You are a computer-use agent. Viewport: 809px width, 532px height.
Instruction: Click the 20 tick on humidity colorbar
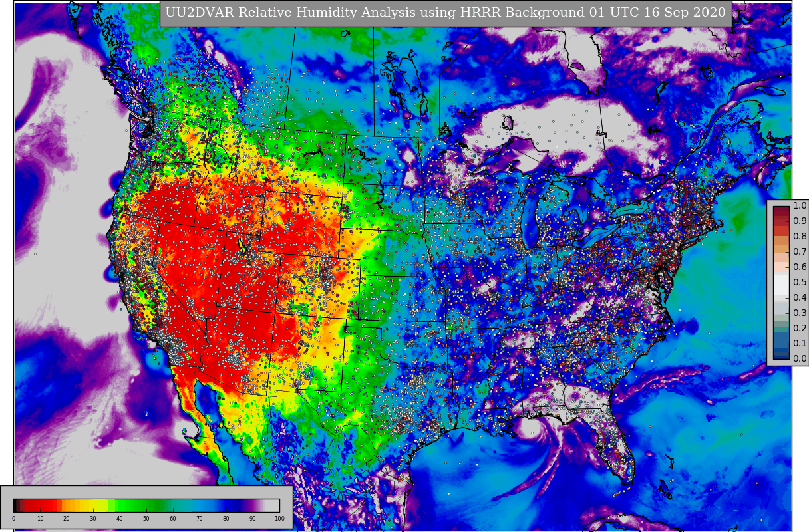[67, 519]
